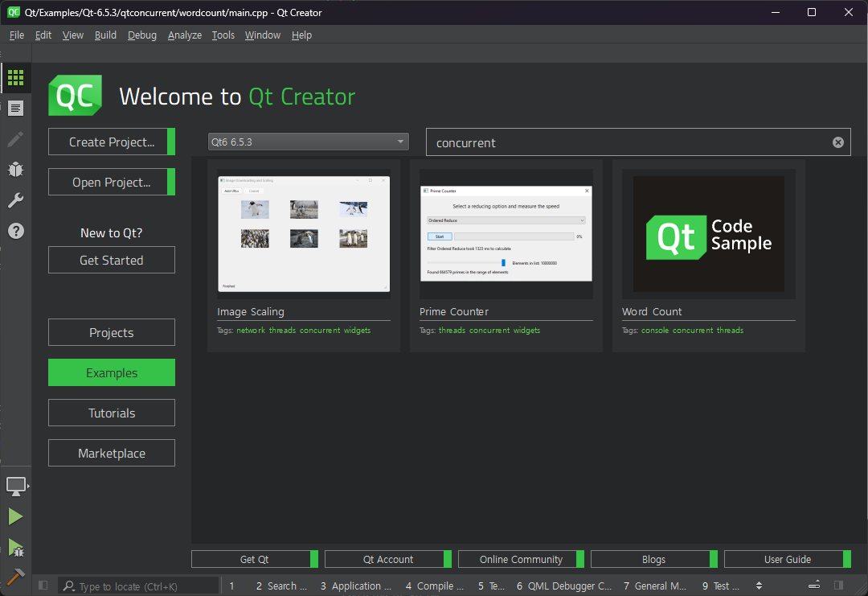Open User Guide link
The image size is (868, 596).
click(x=787, y=560)
